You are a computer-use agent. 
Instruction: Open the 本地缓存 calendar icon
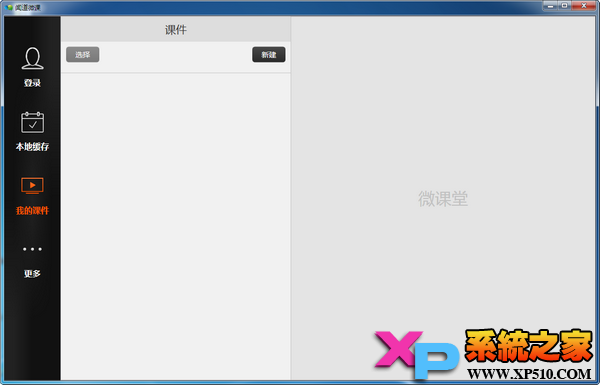(x=33, y=122)
